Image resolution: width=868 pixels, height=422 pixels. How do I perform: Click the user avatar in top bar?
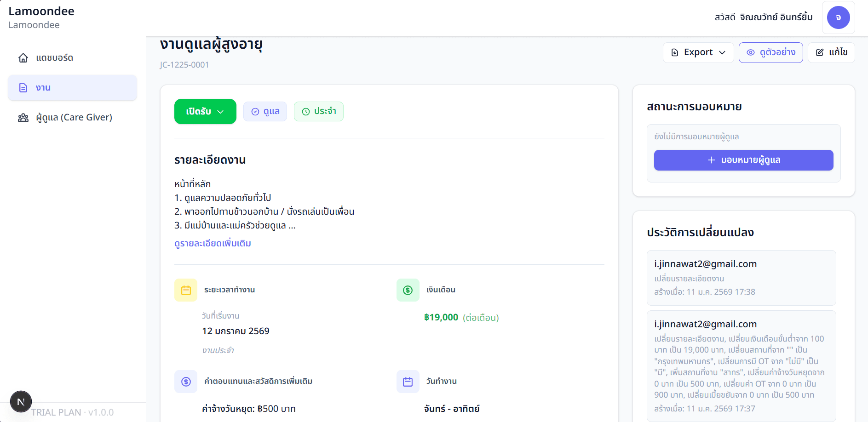(x=838, y=17)
